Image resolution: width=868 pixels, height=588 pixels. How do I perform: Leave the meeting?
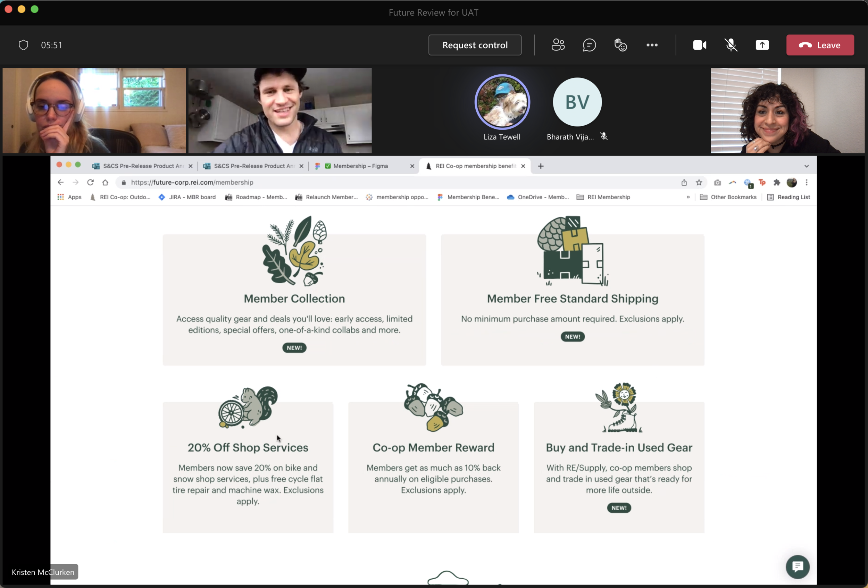pyautogui.click(x=820, y=45)
